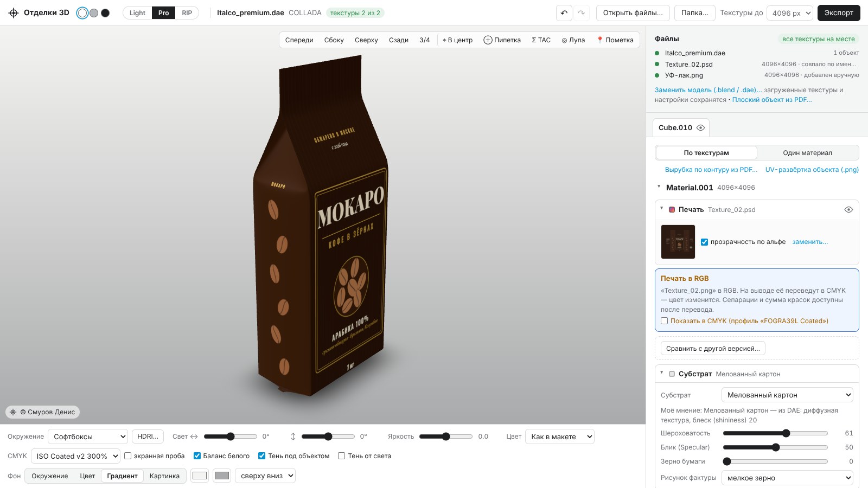Image resolution: width=868 pixels, height=488 pixels.
Task: Switch to Light mode tab
Action: [x=137, y=13]
